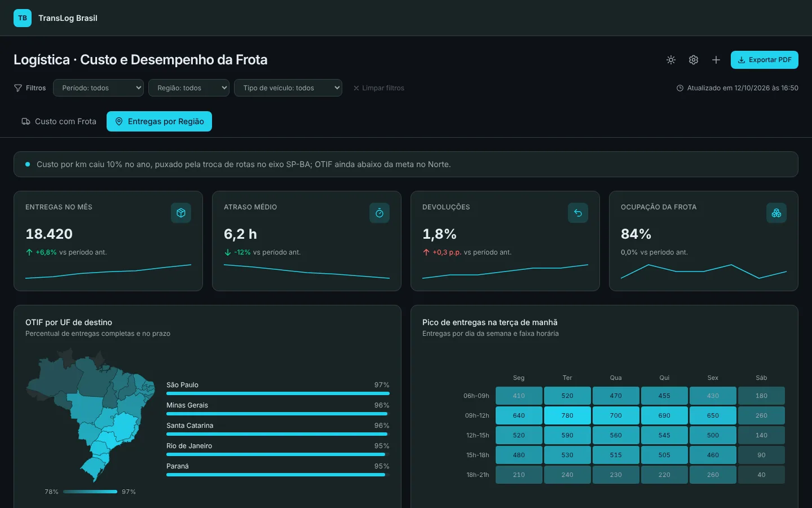The height and width of the screenshot is (508, 812).
Task: Click the Rio de Janeiro label
Action: [189, 446]
